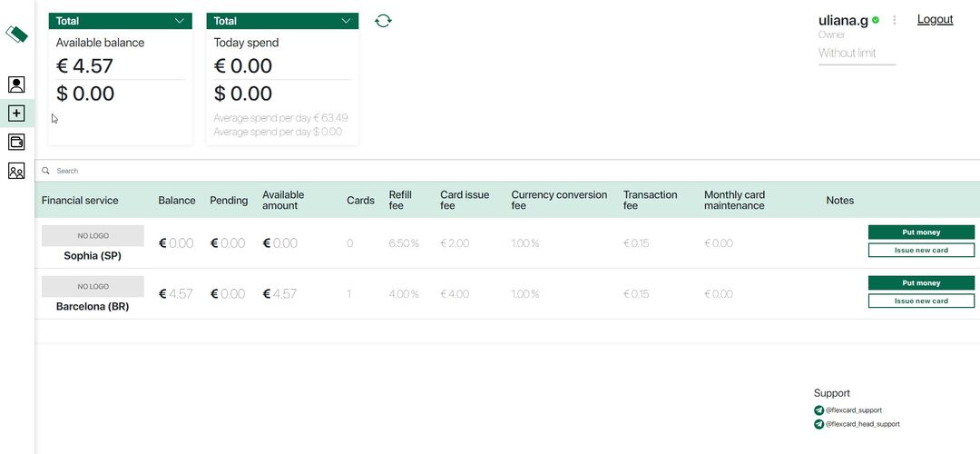Screen dimensions: 980x454
Task: Click the Without limit field
Action: click(x=856, y=54)
